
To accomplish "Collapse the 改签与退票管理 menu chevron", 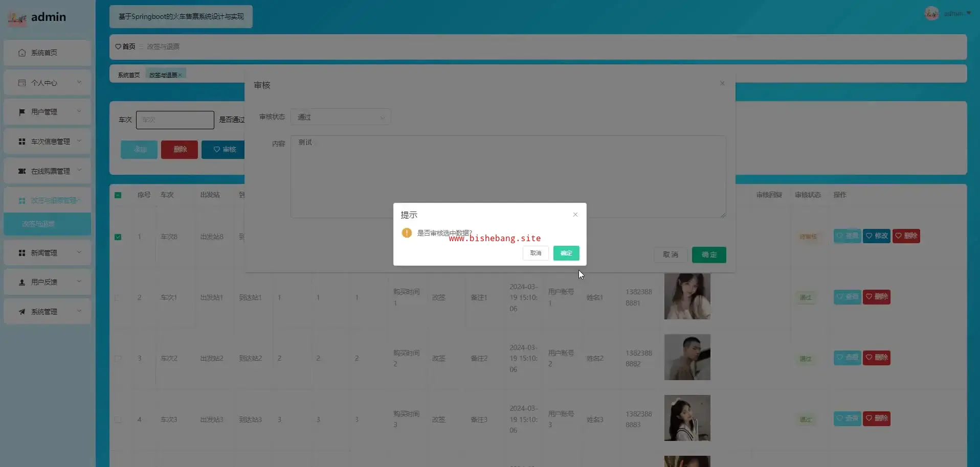I will tap(79, 200).
